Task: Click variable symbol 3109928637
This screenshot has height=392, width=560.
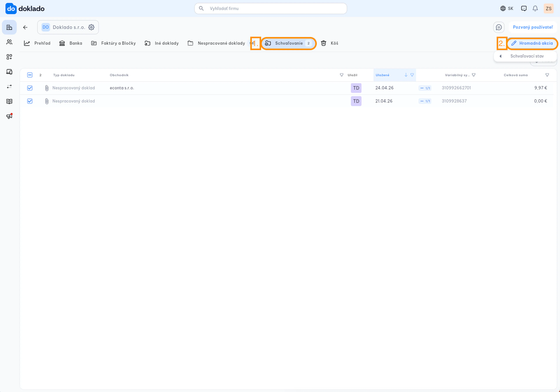Action: [454, 101]
